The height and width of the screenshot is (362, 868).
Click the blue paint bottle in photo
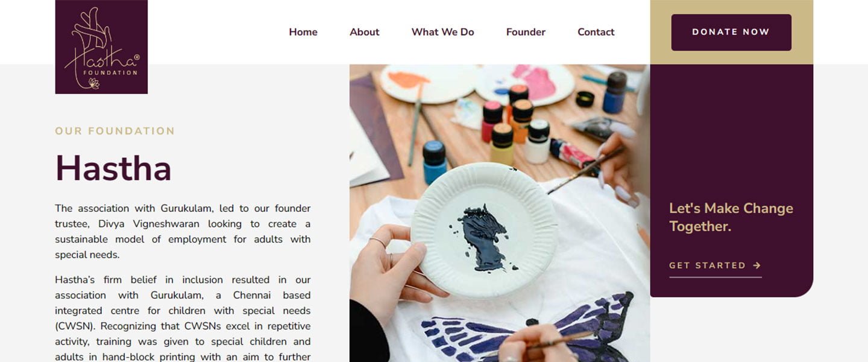(435, 162)
